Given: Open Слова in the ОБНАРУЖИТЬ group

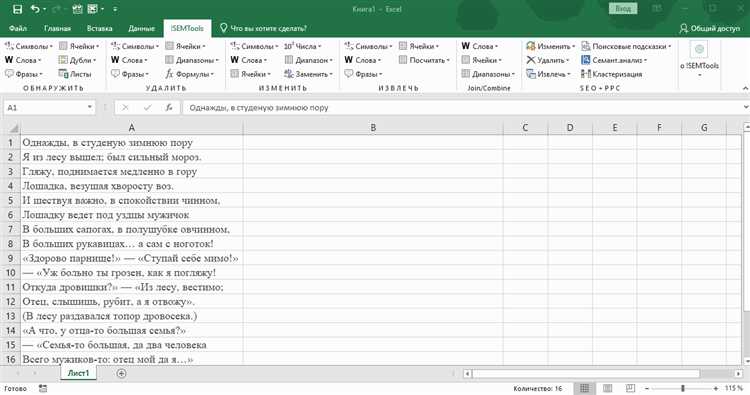Looking at the screenshot, I should (x=23, y=60).
